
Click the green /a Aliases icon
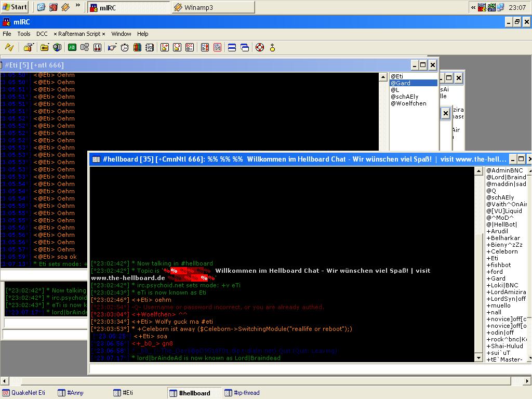tap(72, 47)
